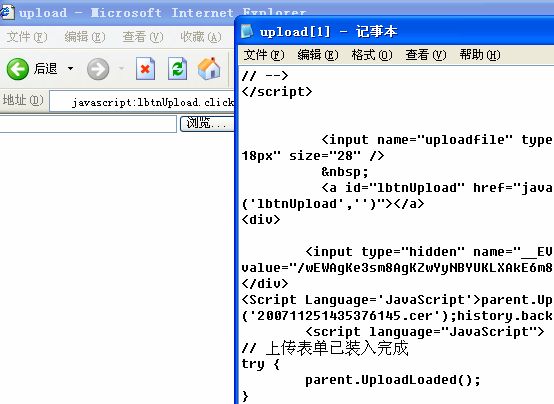Open the 文件(F) menu in Internet Explorer
The image size is (554, 404).
26,37
